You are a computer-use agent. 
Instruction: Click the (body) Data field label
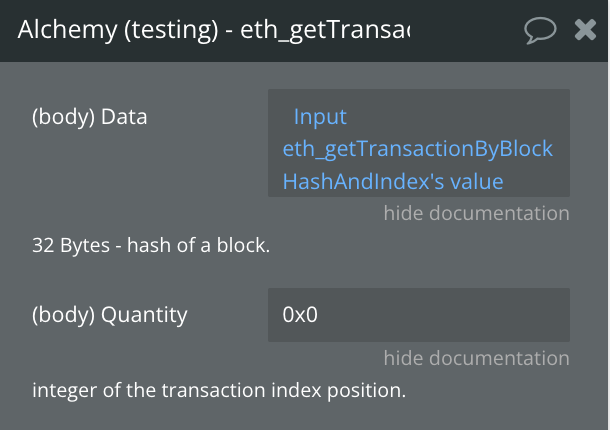click(x=89, y=117)
